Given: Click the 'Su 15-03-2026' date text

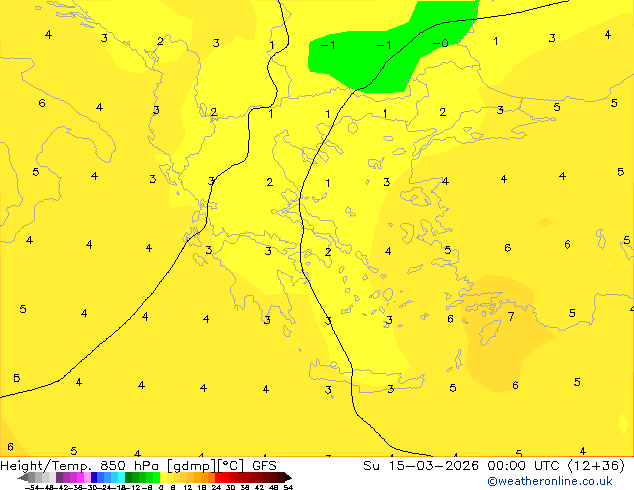Looking at the screenshot, I should point(421,466).
